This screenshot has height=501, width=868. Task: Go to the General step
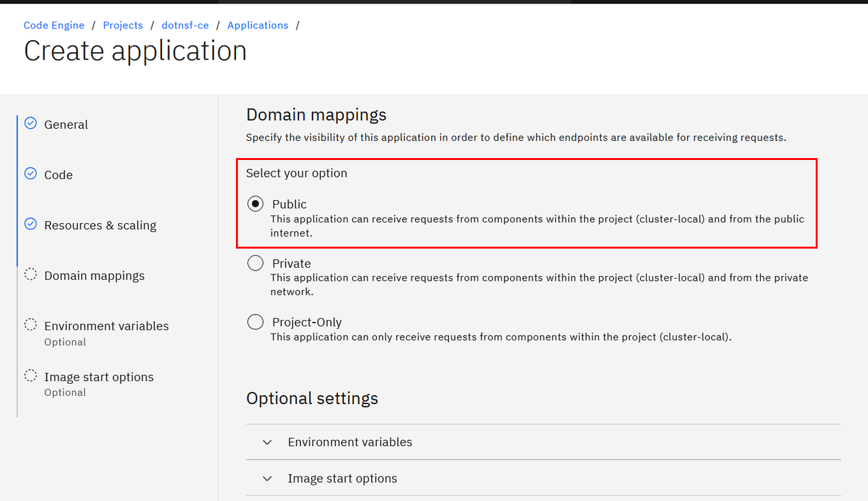coord(66,125)
